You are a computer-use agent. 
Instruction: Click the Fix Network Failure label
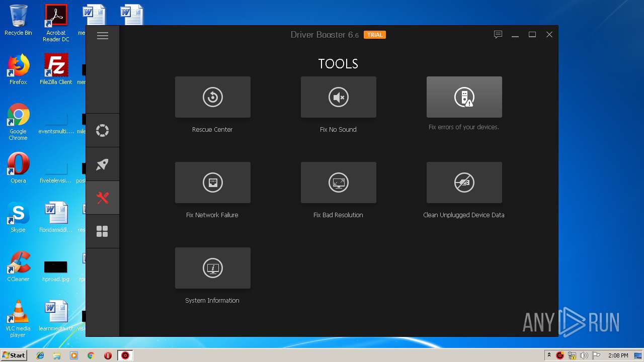[x=212, y=215]
